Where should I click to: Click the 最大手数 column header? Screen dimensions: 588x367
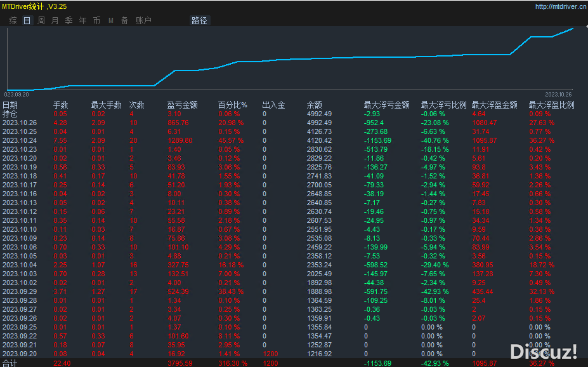tap(107, 105)
